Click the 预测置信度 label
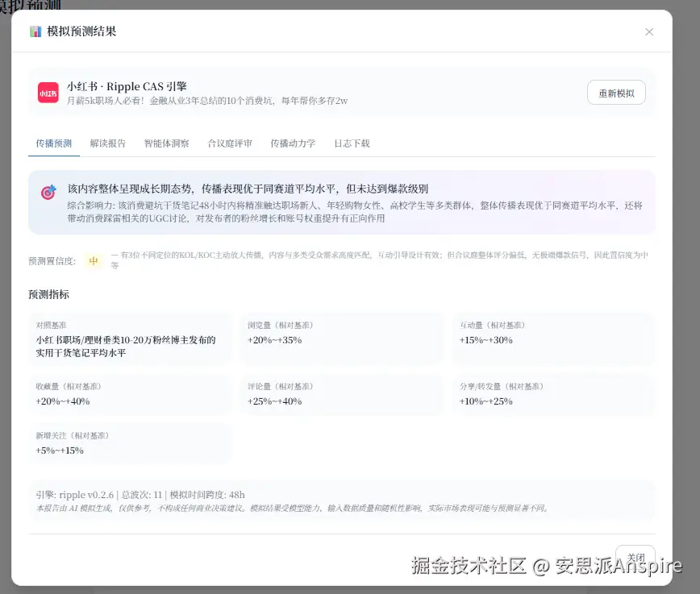Image resolution: width=700 pixels, height=594 pixels. click(52, 260)
